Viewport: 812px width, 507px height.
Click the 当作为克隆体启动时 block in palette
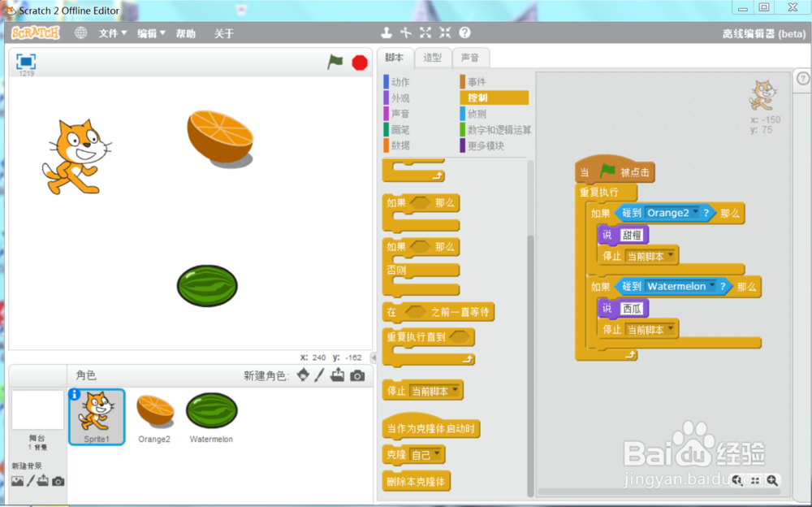(x=431, y=427)
